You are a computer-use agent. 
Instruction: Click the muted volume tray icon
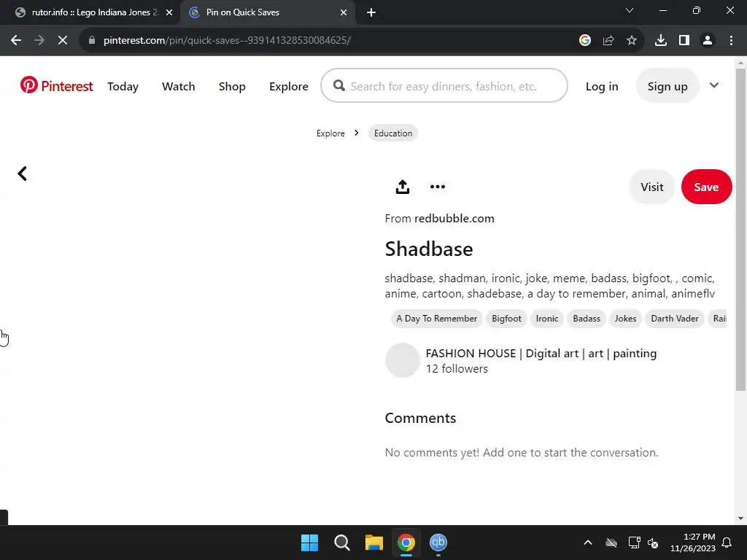click(653, 542)
